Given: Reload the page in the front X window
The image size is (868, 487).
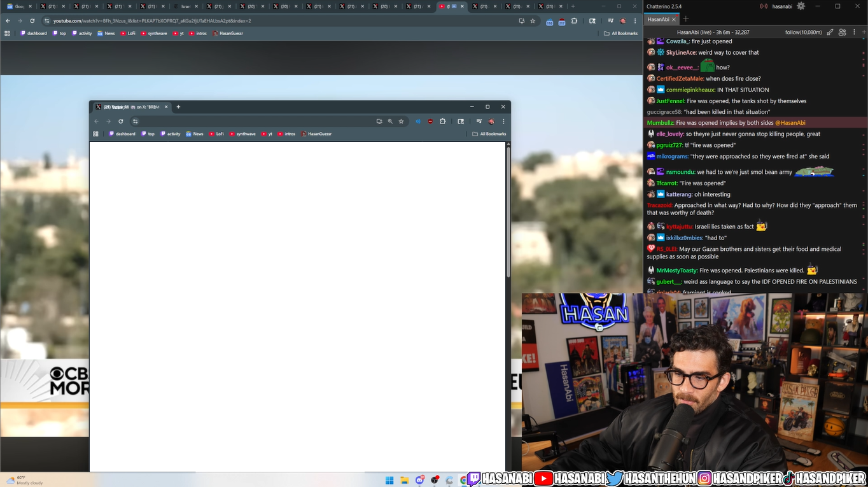Looking at the screenshot, I should (121, 121).
